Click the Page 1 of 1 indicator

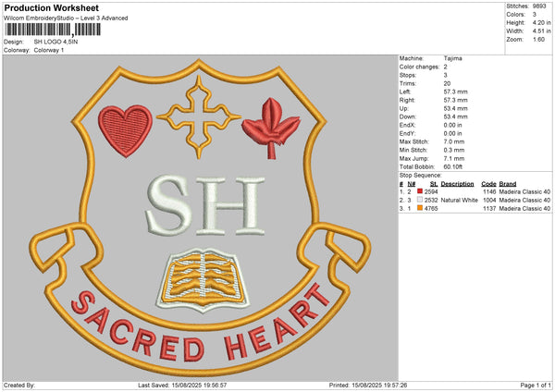click(536, 385)
